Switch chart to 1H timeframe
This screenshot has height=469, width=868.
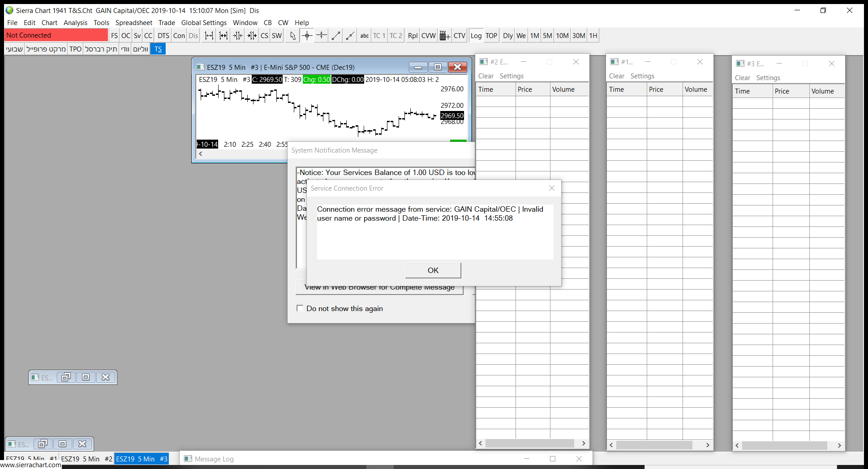point(593,36)
